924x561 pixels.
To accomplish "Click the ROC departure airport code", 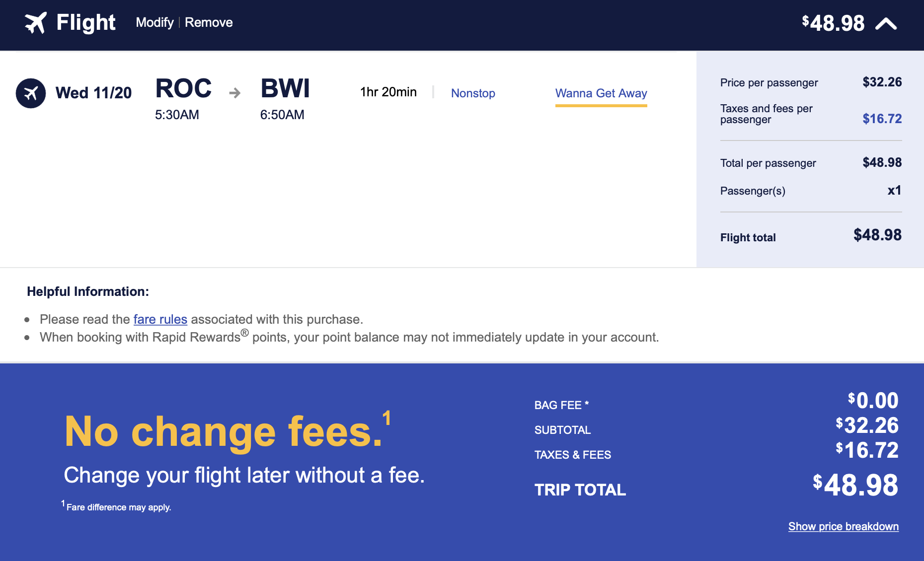I will pyautogui.click(x=183, y=88).
